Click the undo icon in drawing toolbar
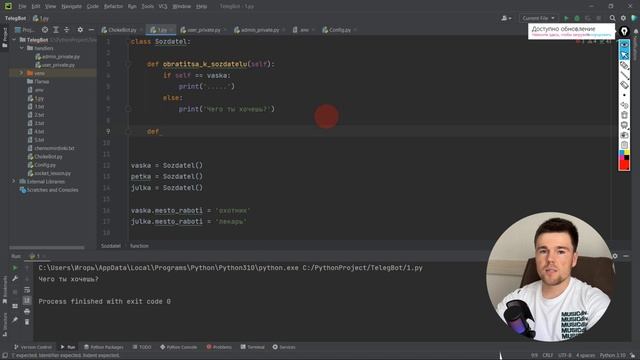 click(624, 105)
